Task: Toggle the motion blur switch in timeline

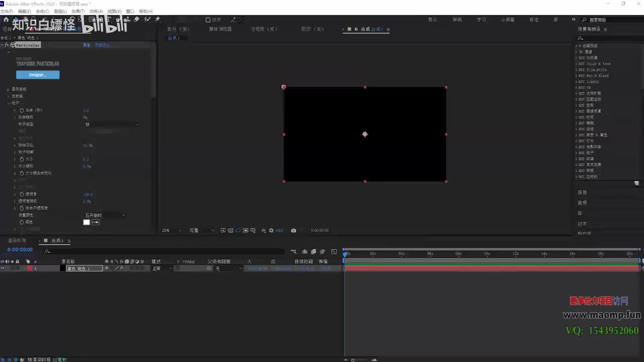Action: click(x=323, y=252)
